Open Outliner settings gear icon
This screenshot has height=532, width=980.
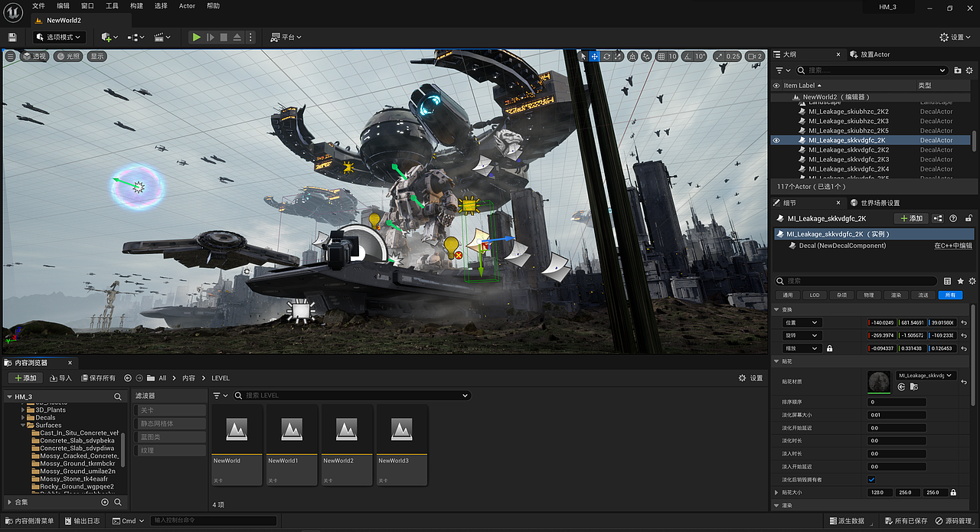969,70
